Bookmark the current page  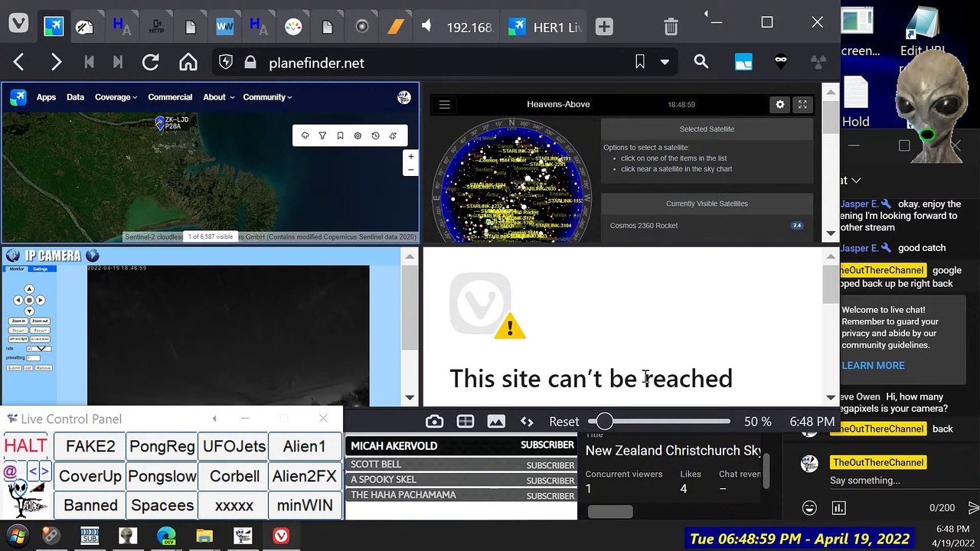(640, 63)
